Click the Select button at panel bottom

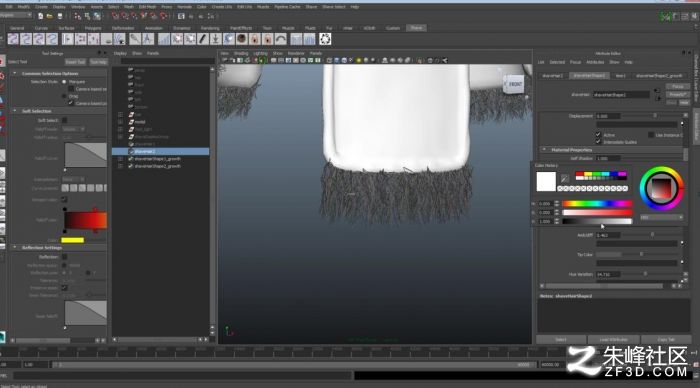561,339
